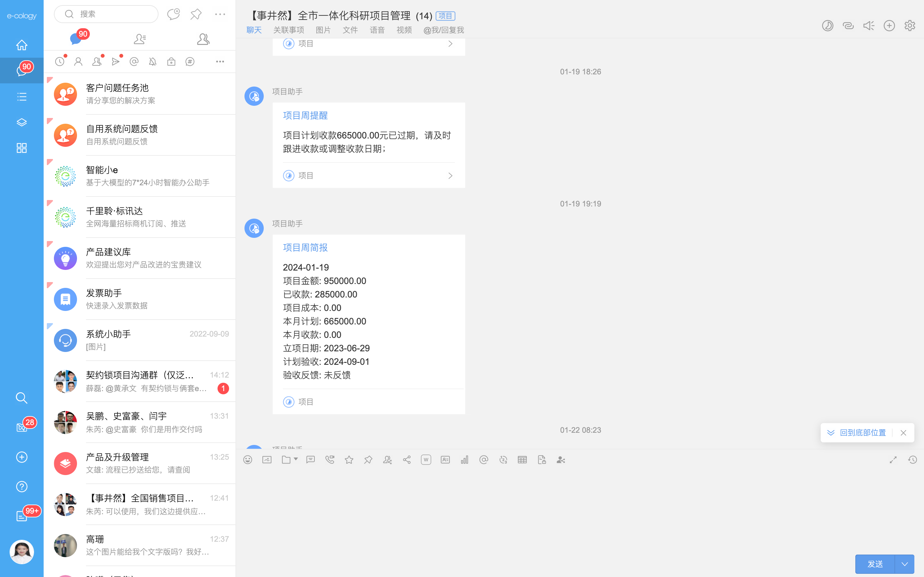
Task: Click the speaker announcement icon in header
Action: (868, 26)
